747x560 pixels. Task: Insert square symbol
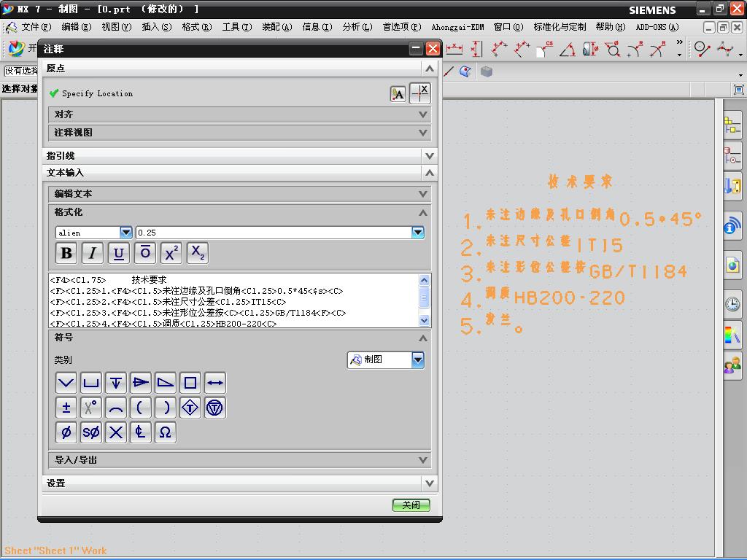point(190,383)
